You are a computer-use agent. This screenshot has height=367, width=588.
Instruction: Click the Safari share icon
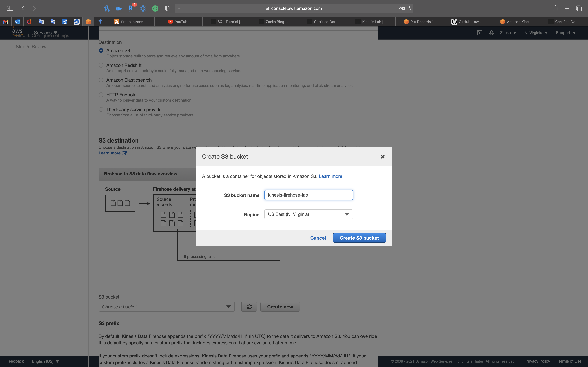[555, 8]
